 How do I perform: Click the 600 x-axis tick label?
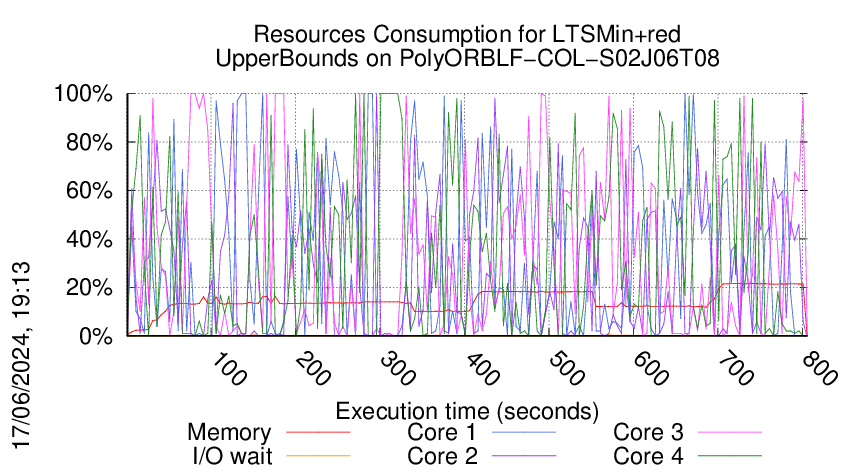651,370
